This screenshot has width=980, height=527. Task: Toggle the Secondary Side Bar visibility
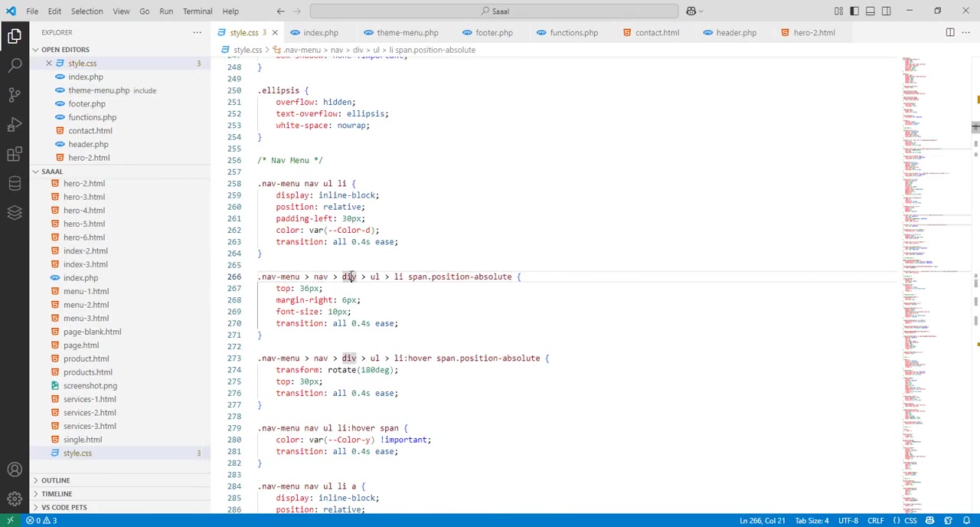click(x=887, y=11)
